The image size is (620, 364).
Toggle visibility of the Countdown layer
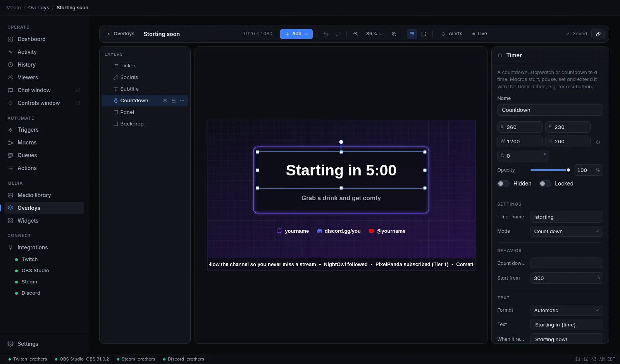click(165, 101)
